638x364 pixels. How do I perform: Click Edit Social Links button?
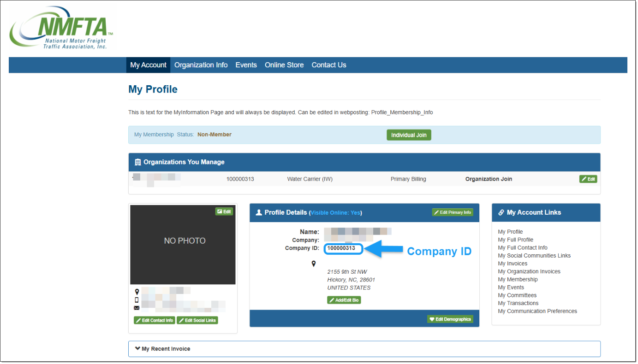click(x=197, y=320)
